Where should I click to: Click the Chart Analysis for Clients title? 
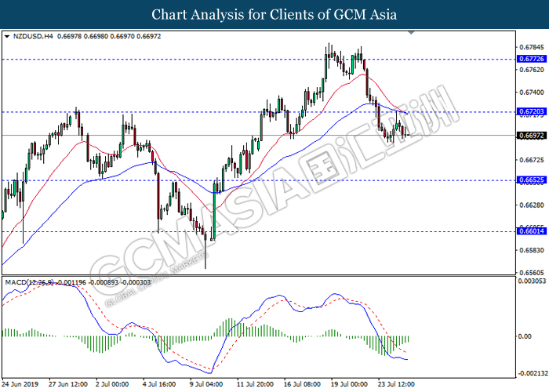coord(274,14)
